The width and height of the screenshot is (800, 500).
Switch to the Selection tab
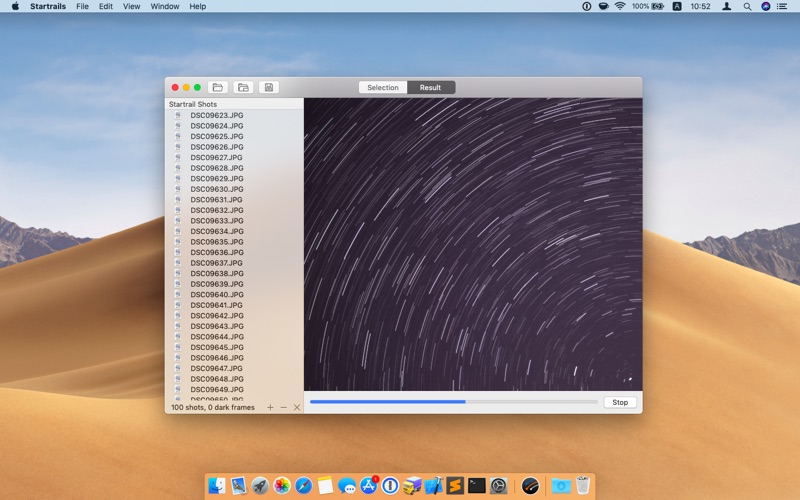pyautogui.click(x=383, y=87)
